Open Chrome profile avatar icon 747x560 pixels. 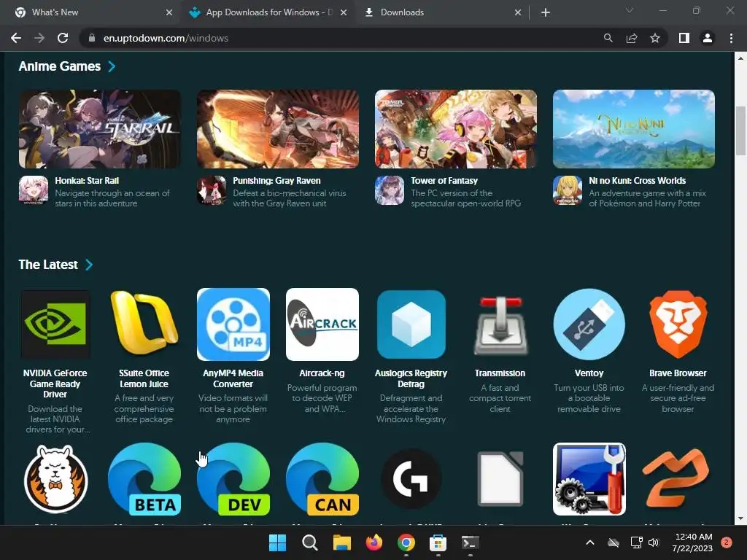(708, 38)
